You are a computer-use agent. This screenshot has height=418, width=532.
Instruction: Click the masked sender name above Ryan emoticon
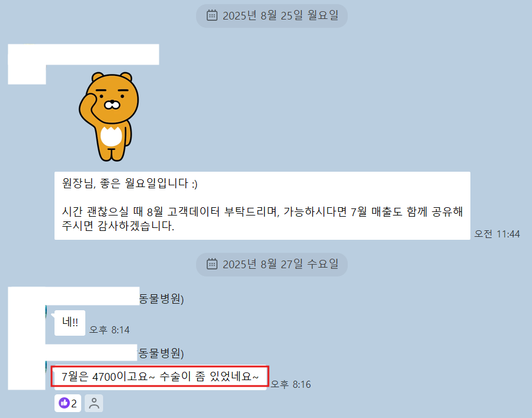coord(102,54)
